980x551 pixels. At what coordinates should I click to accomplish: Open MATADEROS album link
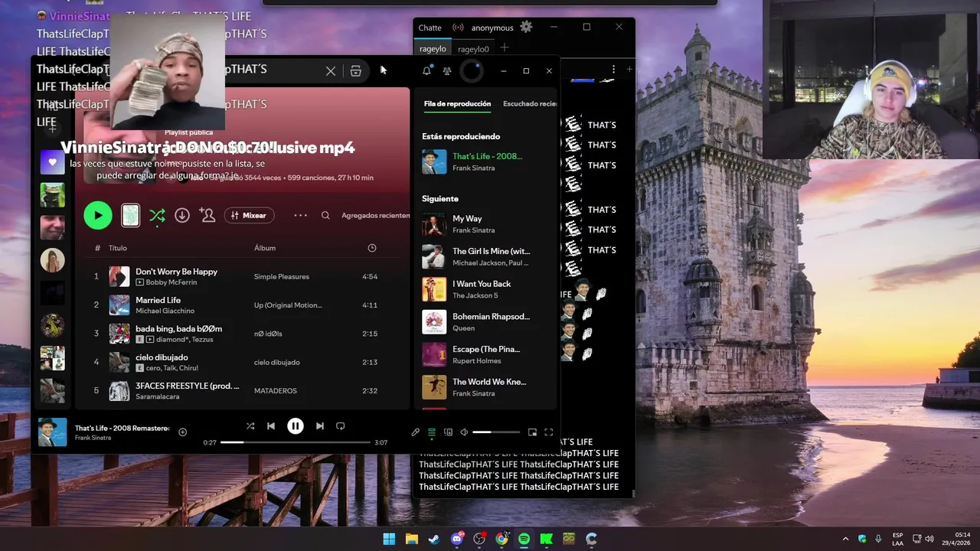click(276, 390)
